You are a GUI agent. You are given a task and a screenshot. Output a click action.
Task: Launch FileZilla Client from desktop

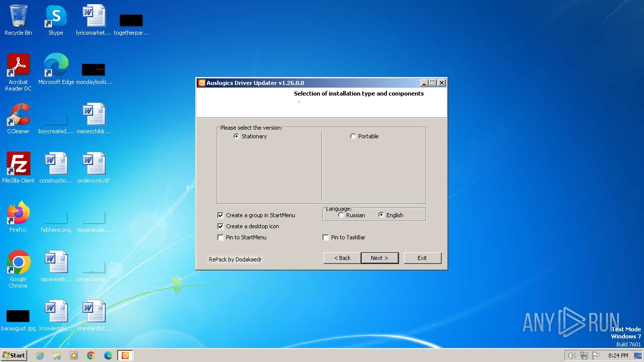18,168
